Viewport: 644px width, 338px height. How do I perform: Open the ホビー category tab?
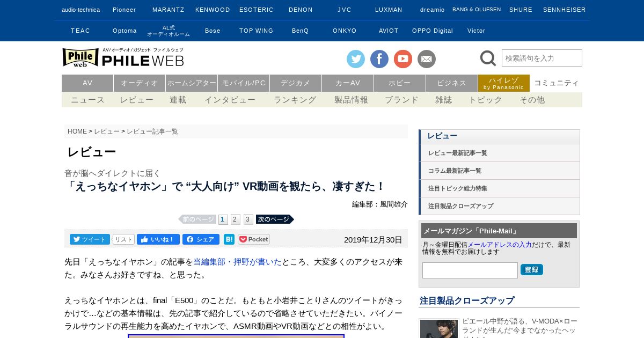[400, 83]
